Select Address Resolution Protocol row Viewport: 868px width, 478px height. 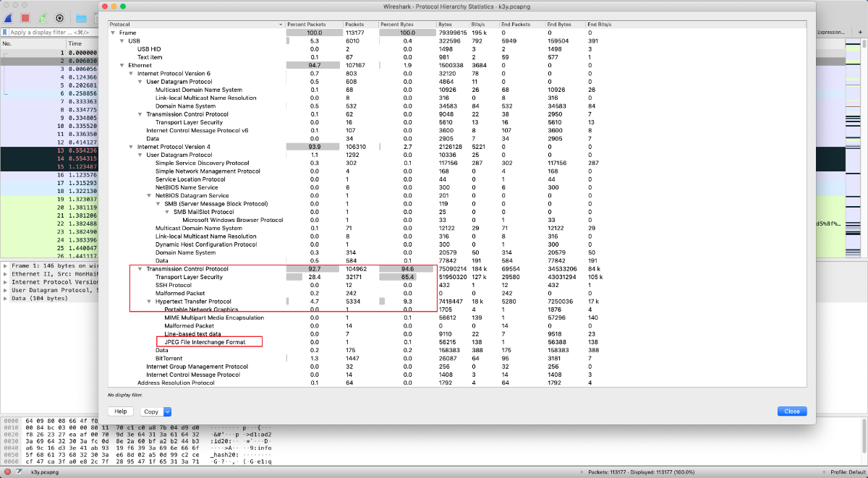coord(457,383)
